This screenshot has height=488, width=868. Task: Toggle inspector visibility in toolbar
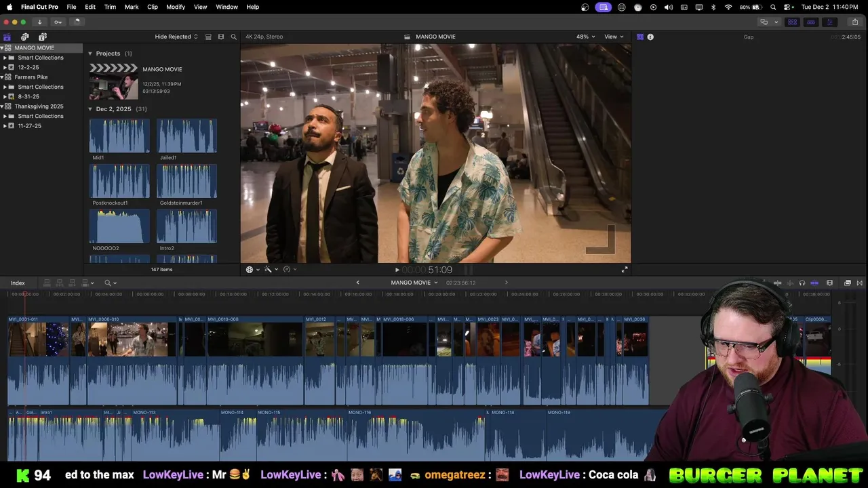point(829,22)
